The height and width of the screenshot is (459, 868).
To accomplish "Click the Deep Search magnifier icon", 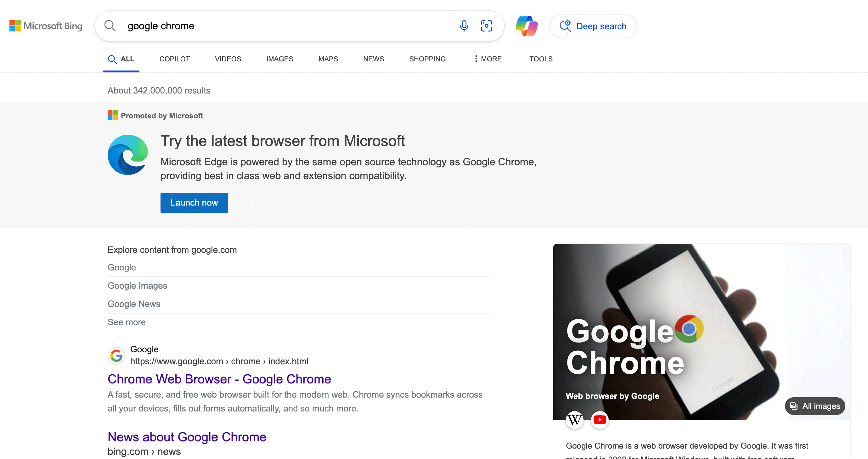I will point(565,26).
